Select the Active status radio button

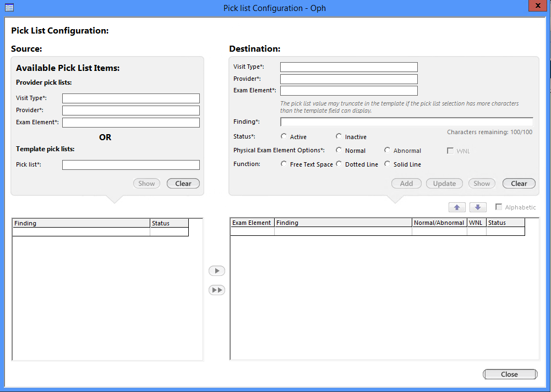click(283, 136)
